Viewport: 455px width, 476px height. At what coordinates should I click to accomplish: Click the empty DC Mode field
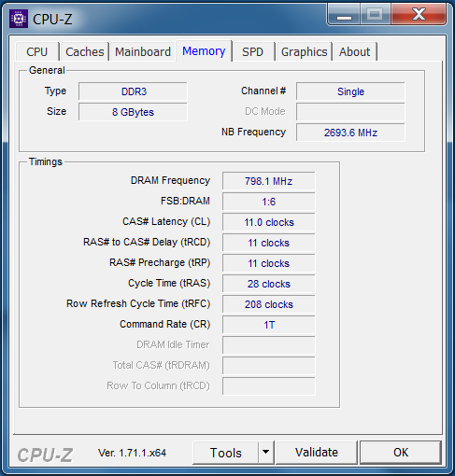tap(350, 112)
